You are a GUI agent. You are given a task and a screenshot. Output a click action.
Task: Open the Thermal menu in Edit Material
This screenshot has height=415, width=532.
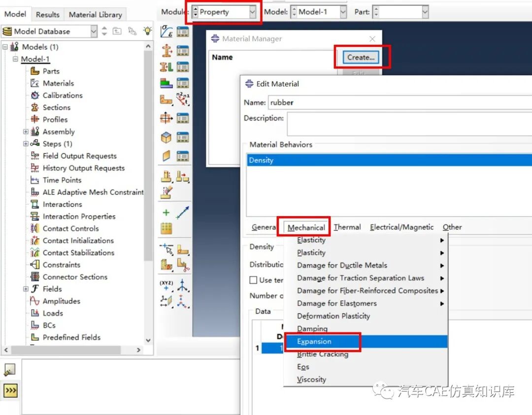click(x=347, y=227)
